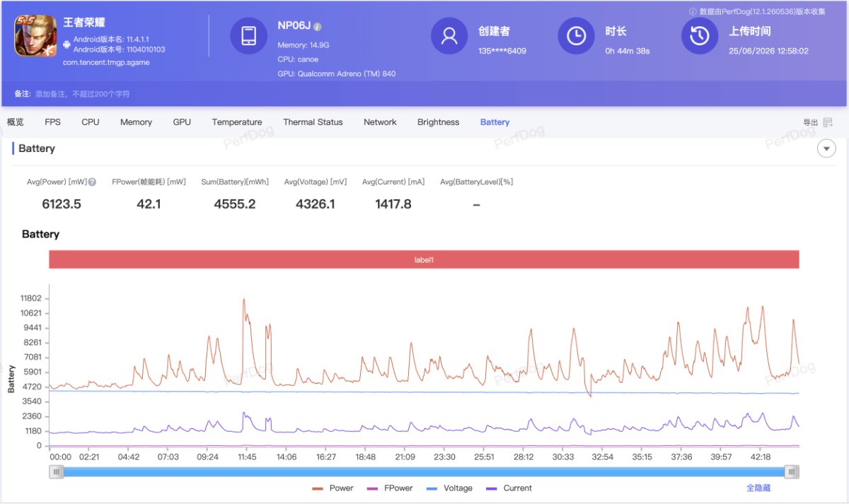This screenshot has width=849, height=504.
Task: Click the creator person icon
Action: [x=449, y=36]
